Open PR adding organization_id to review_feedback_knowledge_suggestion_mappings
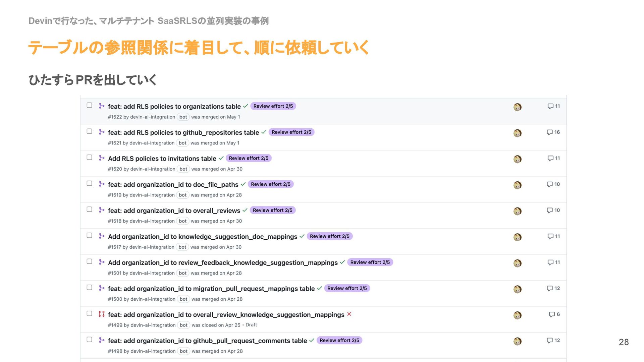Screen dimensions: 644x362 click(223, 263)
